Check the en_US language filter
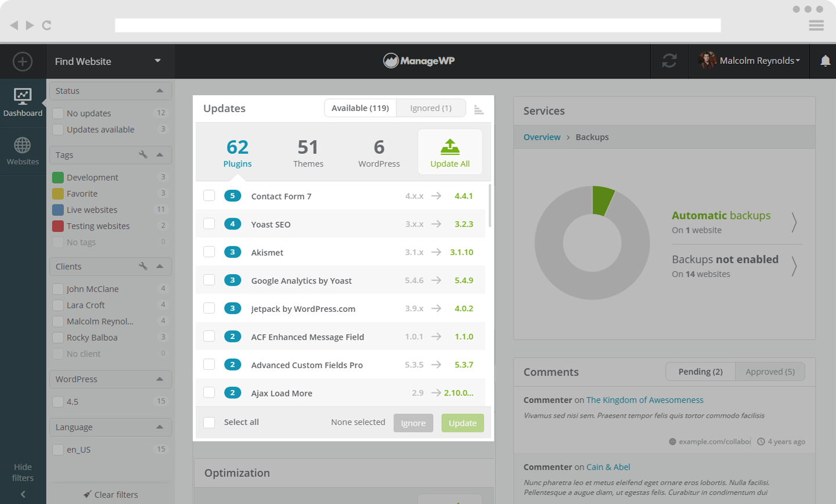 [58, 449]
